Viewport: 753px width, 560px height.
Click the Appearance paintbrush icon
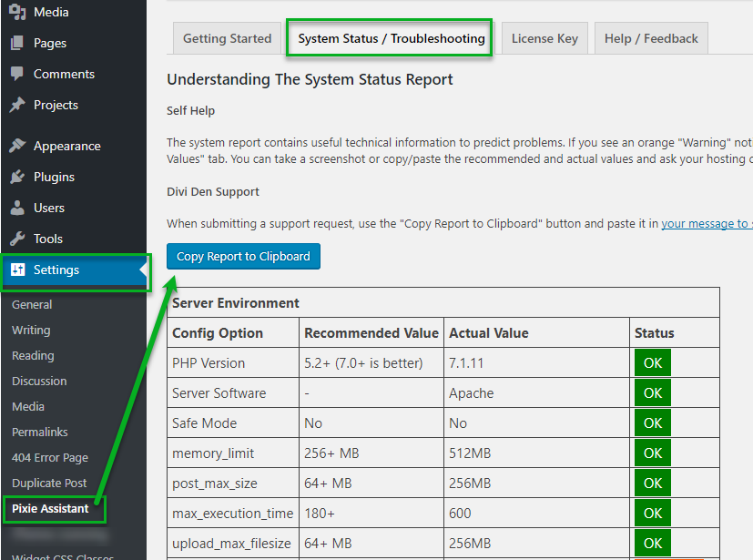(17, 146)
